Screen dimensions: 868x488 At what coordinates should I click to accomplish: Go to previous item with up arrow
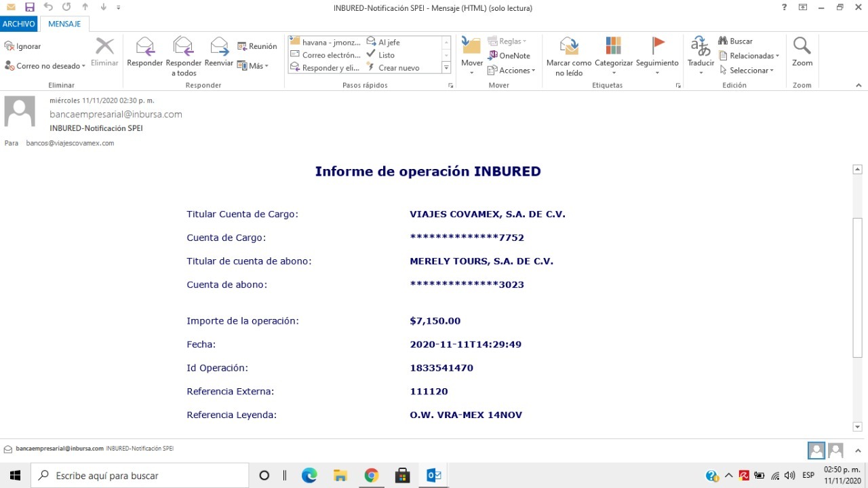(x=85, y=7)
